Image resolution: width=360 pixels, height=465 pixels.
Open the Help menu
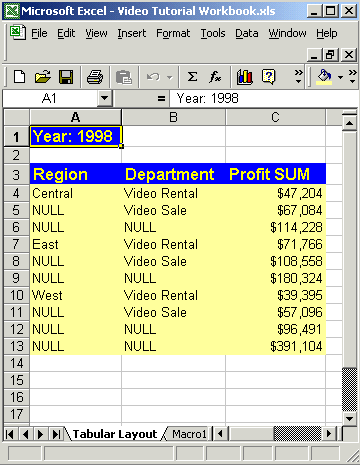tap(327, 33)
